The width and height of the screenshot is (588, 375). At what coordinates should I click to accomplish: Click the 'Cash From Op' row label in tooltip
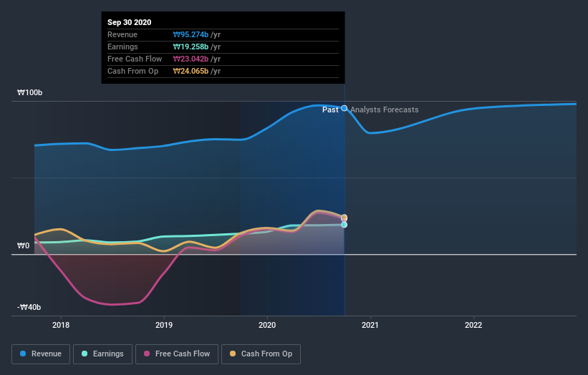[x=132, y=71]
